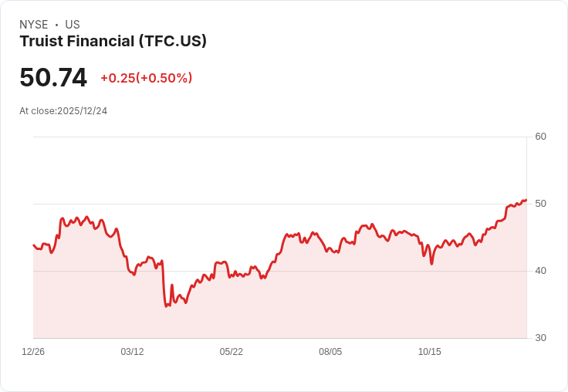Screen dimensions: 568x392
Task: Click the US market label
Action: (73, 25)
